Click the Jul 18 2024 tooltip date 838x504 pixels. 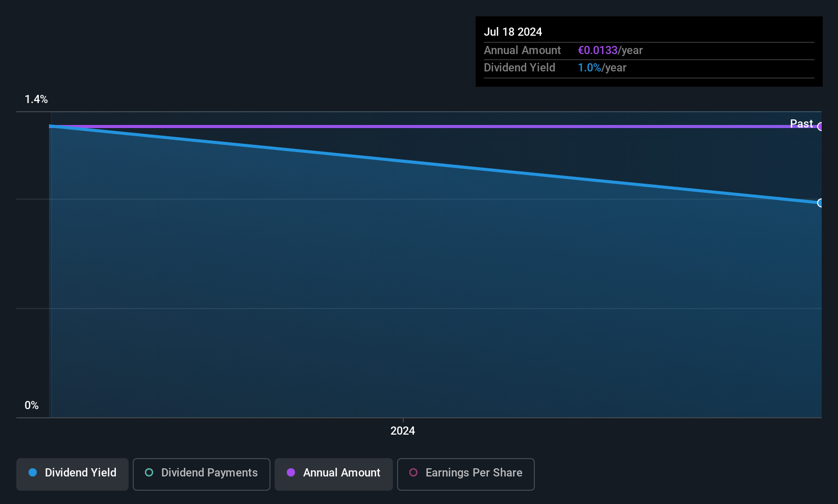[513, 32]
